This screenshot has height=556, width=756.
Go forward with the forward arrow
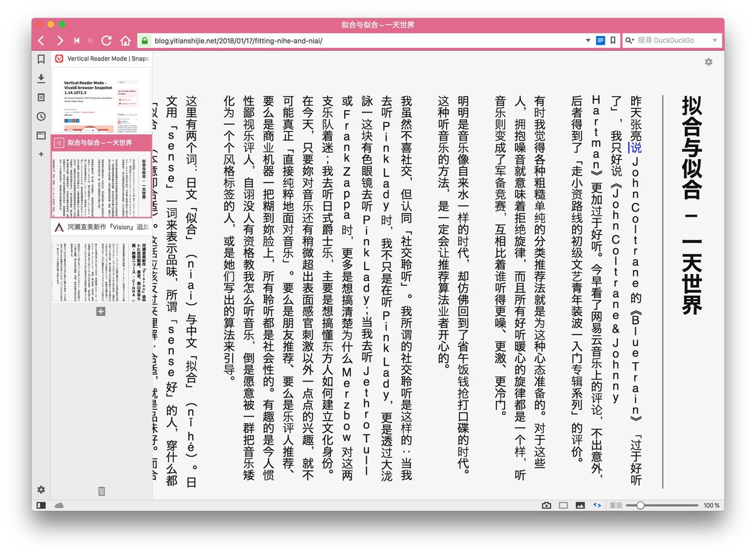tap(60, 40)
